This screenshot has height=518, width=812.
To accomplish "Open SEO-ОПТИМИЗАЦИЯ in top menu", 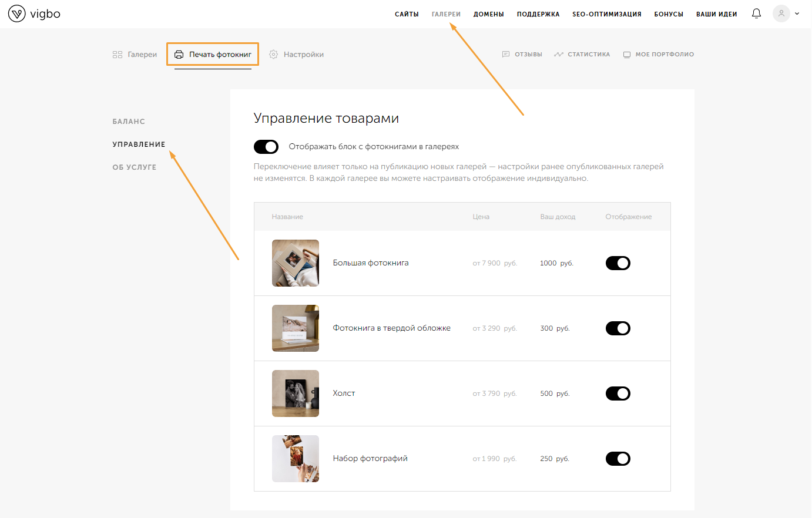I will click(x=607, y=14).
